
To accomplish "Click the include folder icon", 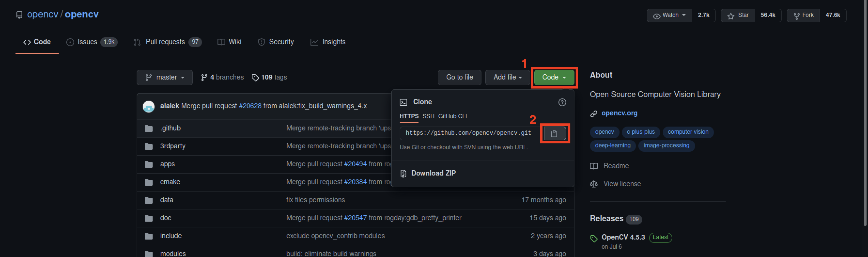I will pos(149,236).
